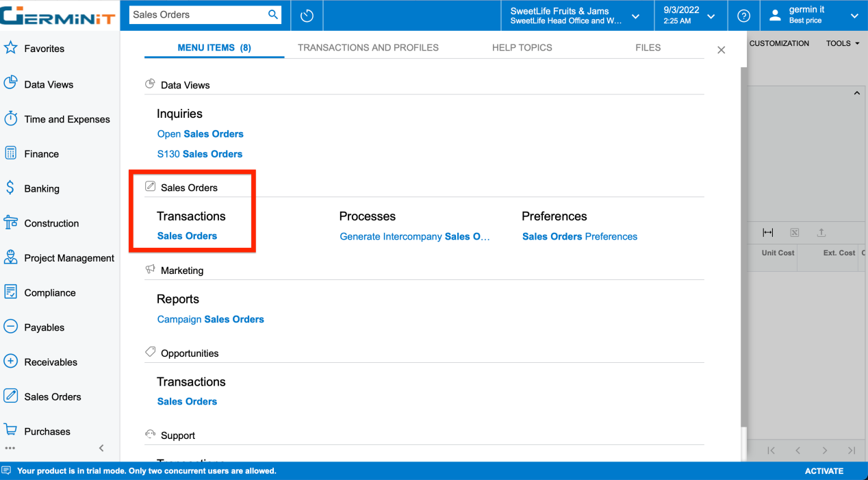Viewport: 868px width, 480px height.
Task: Switch to Transactions and Profiles tab
Action: point(368,47)
